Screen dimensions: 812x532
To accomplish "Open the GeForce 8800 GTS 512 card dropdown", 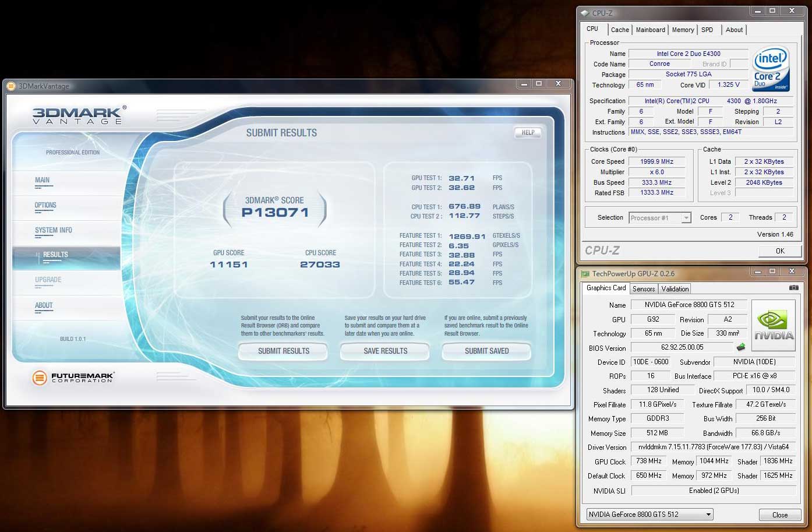I will 650,515.
